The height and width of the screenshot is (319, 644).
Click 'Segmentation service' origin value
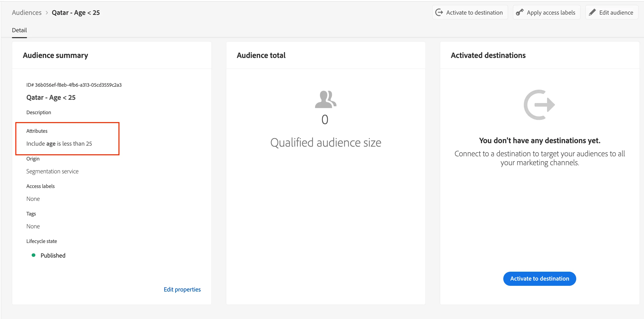tap(52, 171)
